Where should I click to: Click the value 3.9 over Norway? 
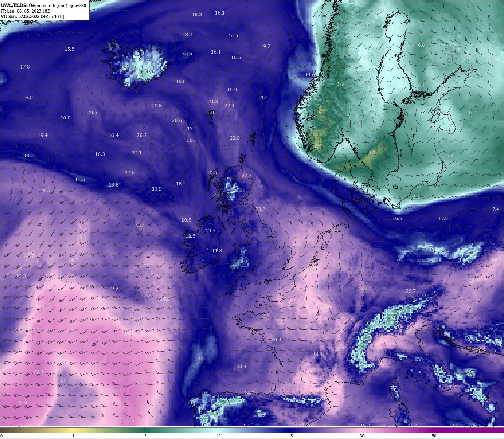[341, 84]
